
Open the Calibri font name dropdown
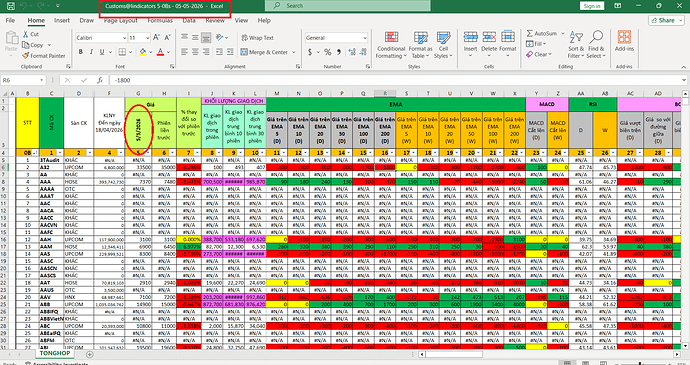pos(125,38)
